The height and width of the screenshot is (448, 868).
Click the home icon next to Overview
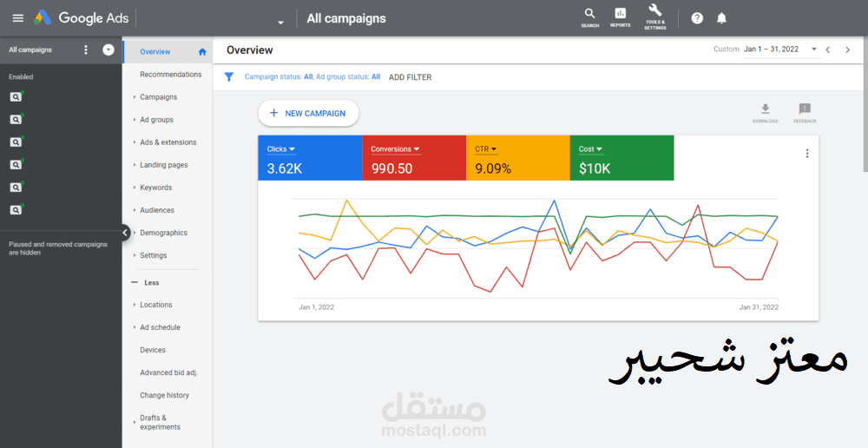coord(202,52)
